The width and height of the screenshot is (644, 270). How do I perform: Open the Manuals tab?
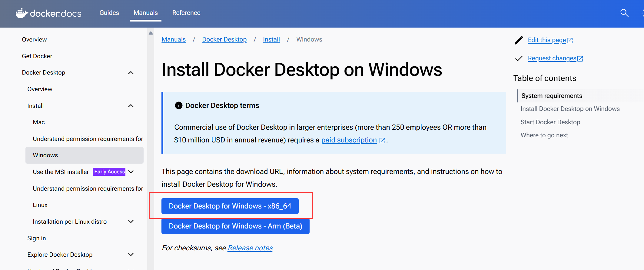click(146, 13)
